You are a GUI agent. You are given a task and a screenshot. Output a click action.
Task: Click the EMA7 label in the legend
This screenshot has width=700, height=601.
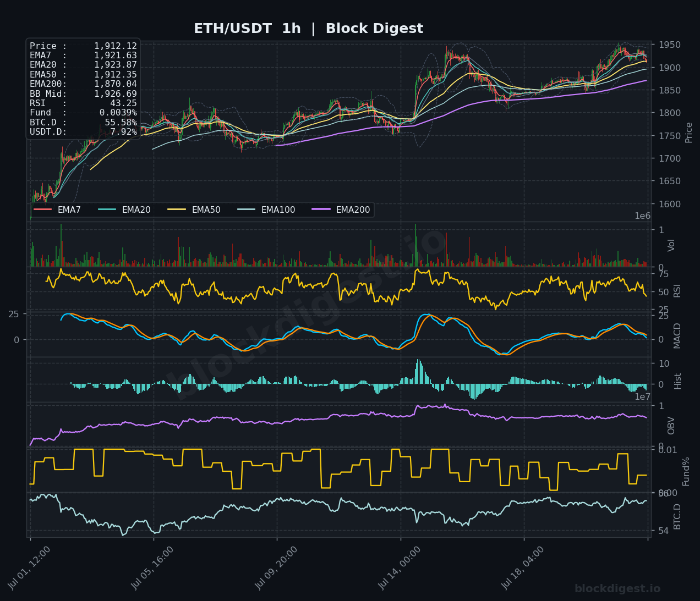[x=69, y=210]
